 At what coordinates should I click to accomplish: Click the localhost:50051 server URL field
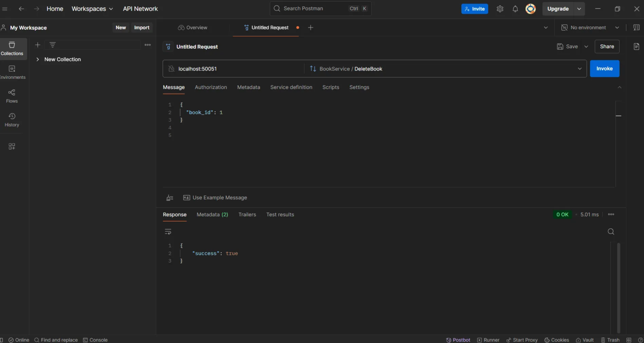197,68
